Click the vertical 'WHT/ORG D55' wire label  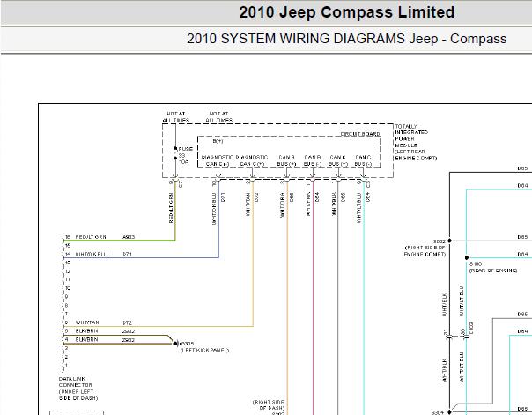click(x=286, y=205)
